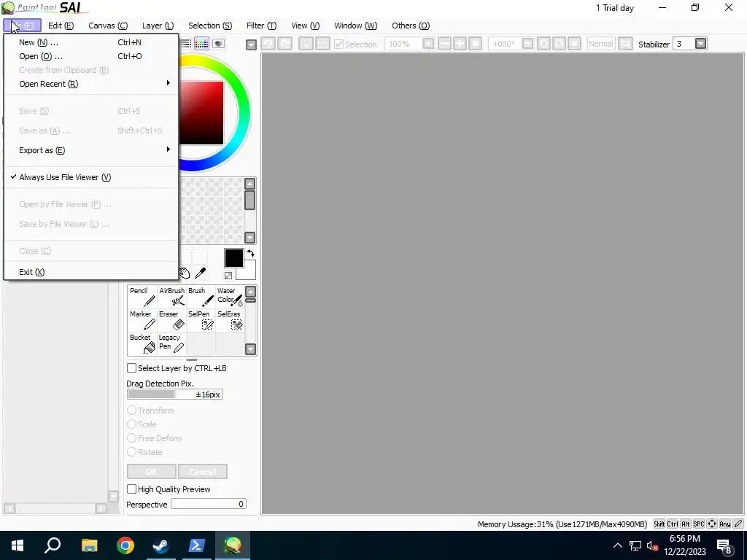Select the Eraser tool

pos(171,320)
